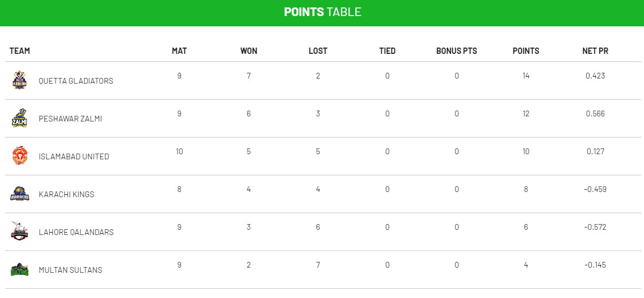Click the WON column header
The width and height of the screenshot is (644, 298).
point(249,51)
